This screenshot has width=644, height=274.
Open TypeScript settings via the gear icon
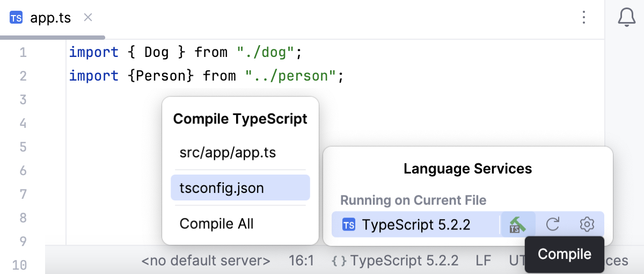coord(587,224)
